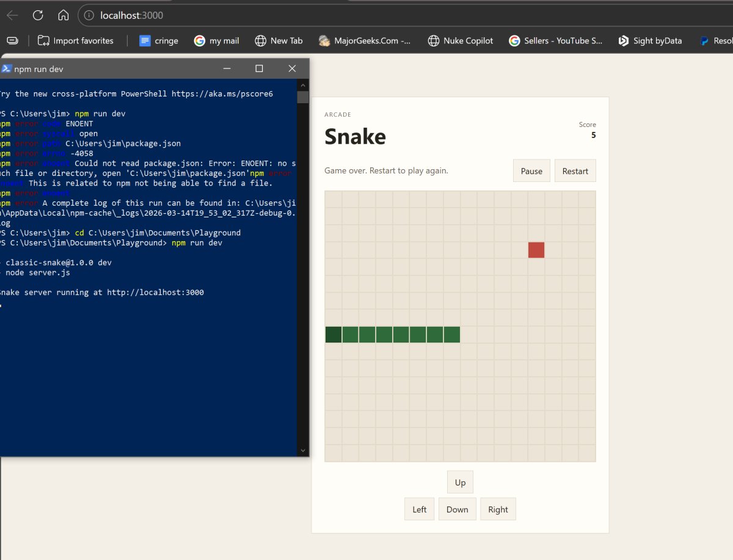Click the browser refresh icon
The width and height of the screenshot is (733, 560).
point(38,15)
